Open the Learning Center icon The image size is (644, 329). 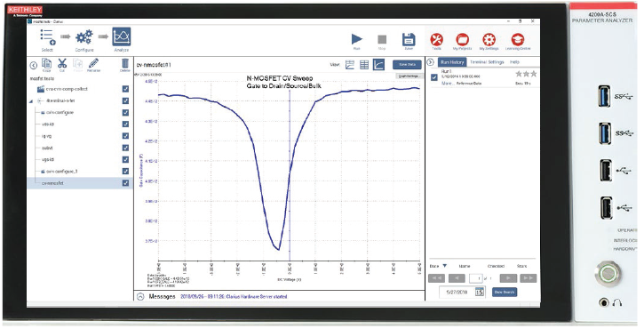pos(518,40)
